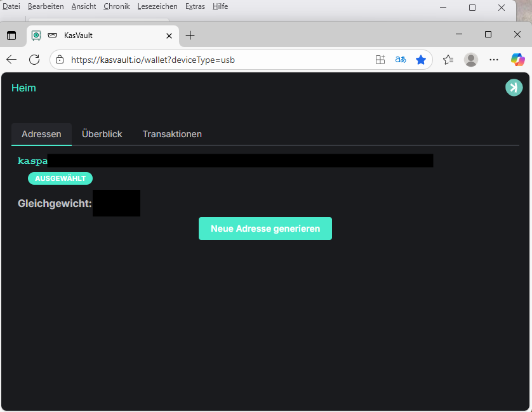532x412 pixels.
Task: Launch the Copilot icon
Action: click(x=518, y=60)
